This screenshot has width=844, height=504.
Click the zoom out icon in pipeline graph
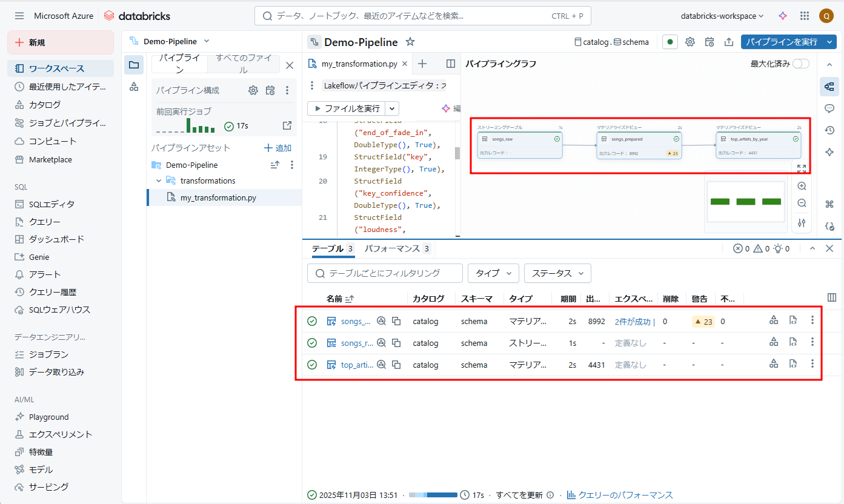802,204
